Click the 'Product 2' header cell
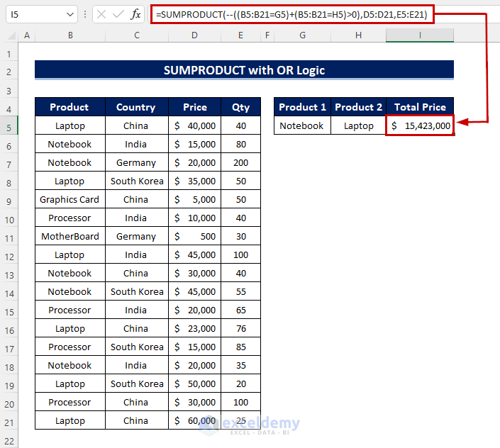Screen dimensions: 500x448 (x=358, y=107)
